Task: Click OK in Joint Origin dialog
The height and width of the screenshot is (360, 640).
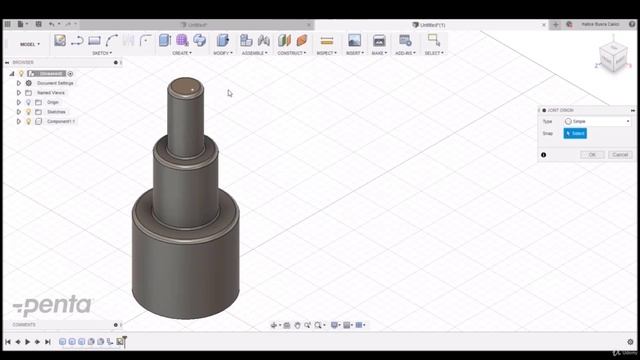Action: click(592, 155)
